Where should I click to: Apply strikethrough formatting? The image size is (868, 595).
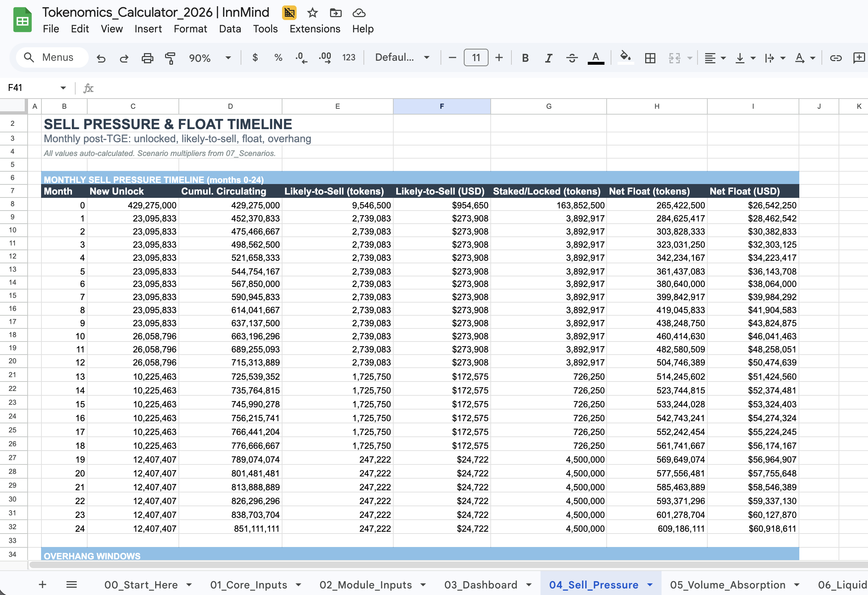(572, 57)
